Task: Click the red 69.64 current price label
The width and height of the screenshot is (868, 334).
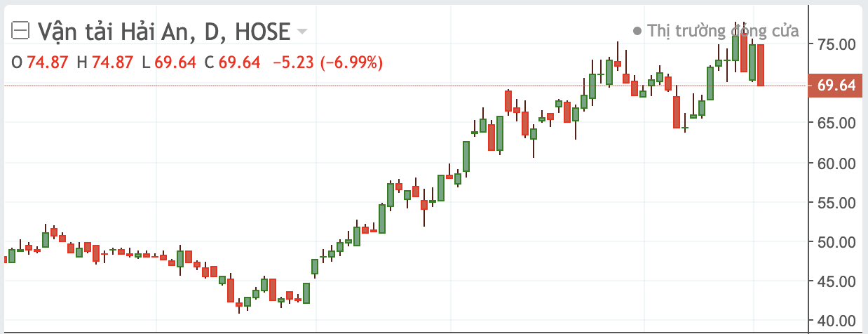Action: [x=836, y=86]
